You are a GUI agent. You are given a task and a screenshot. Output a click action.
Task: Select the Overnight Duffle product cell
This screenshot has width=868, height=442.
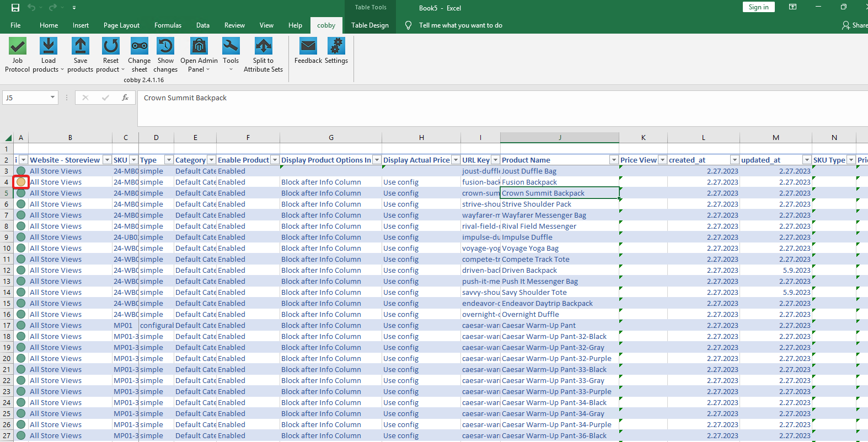pyautogui.click(x=560, y=314)
